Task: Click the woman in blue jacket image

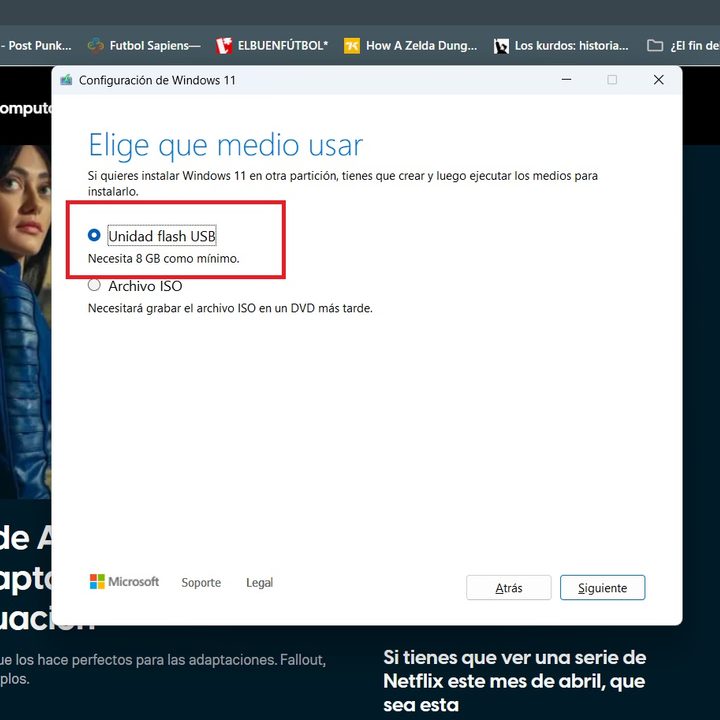Action: coord(25,320)
